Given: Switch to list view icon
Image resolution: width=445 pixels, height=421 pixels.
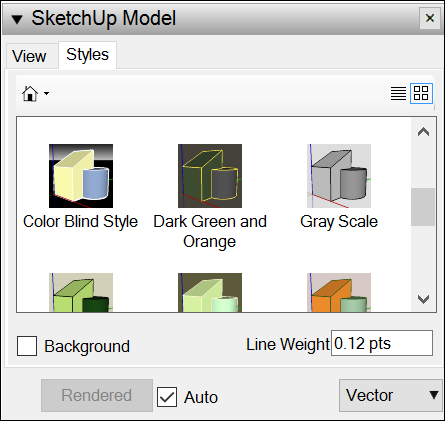Looking at the screenshot, I should [x=398, y=93].
